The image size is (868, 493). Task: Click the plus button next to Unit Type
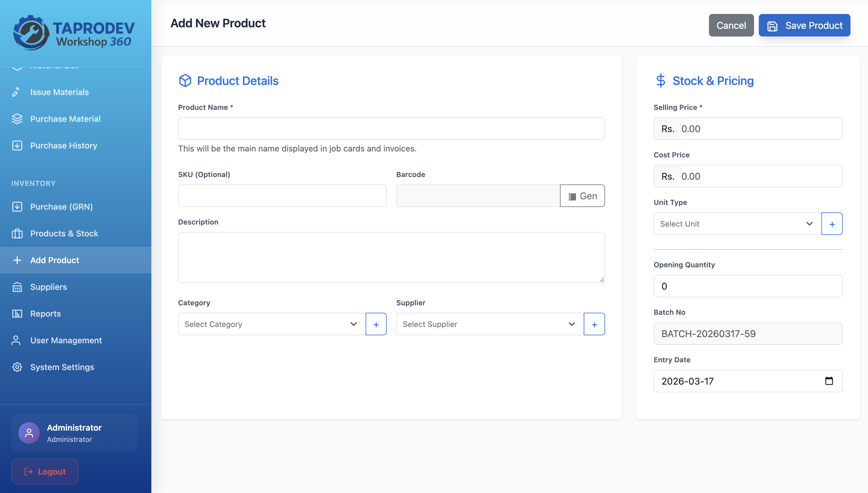[832, 224]
